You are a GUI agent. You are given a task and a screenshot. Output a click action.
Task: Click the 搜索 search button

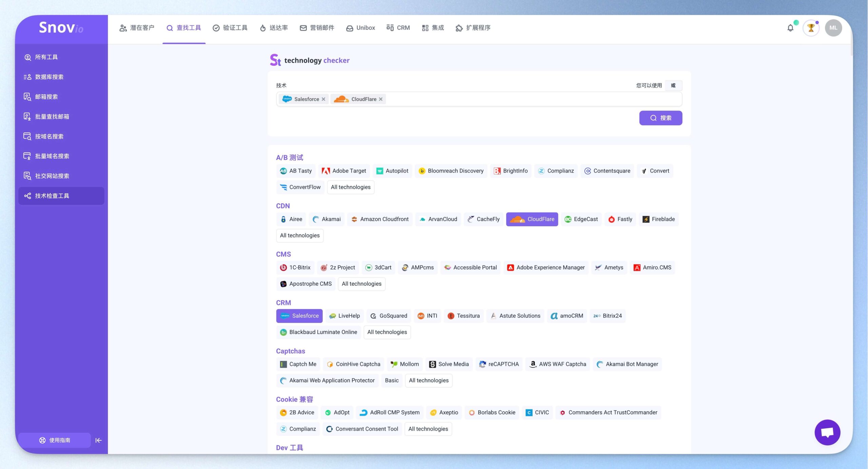[x=661, y=118]
